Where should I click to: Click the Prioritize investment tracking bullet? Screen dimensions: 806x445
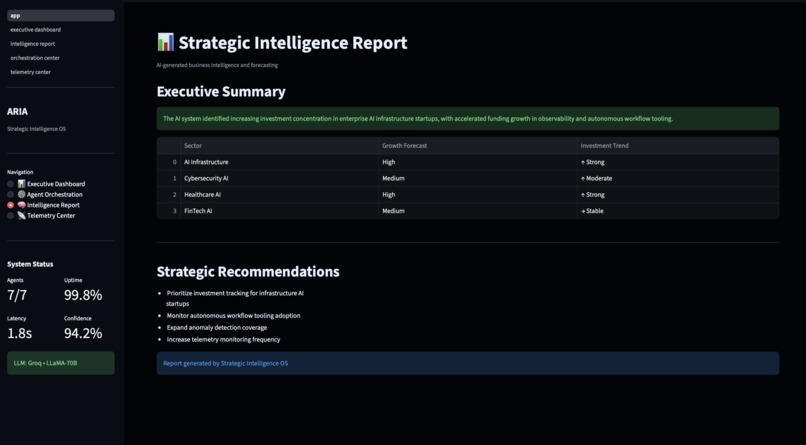coord(235,299)
